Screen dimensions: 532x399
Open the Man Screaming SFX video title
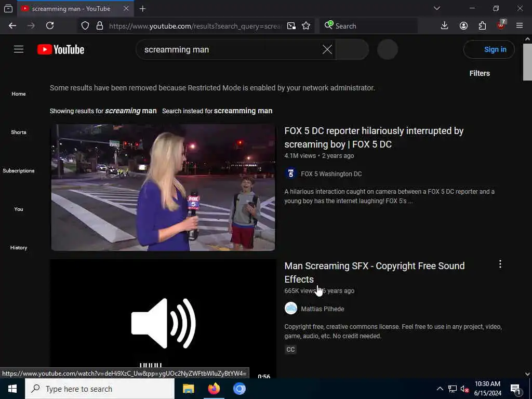click(x=374, y=272)
